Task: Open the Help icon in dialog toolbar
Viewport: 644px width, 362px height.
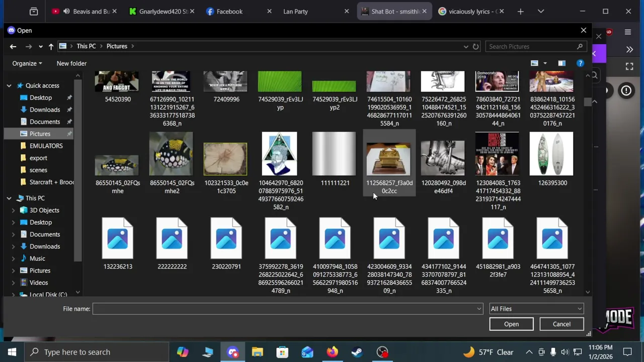Action: point(580,63)
